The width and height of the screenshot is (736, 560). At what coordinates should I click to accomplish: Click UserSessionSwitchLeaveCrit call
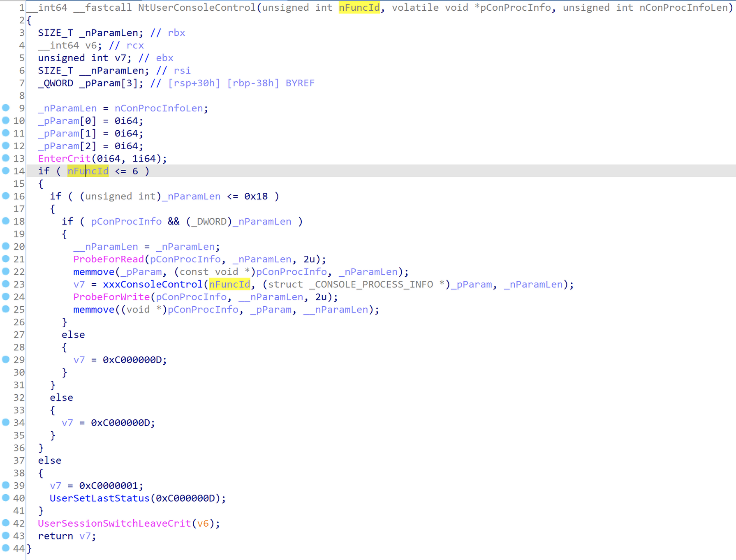coord(114,523)
